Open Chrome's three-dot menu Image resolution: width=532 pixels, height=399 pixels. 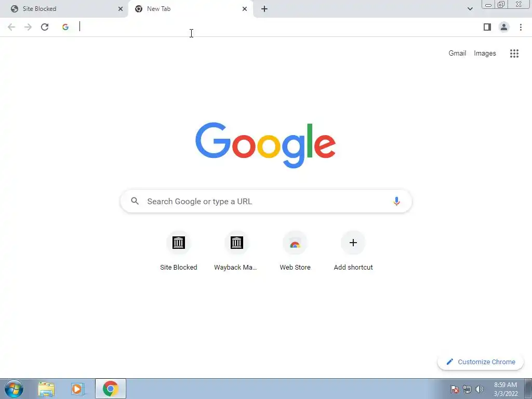521,27
